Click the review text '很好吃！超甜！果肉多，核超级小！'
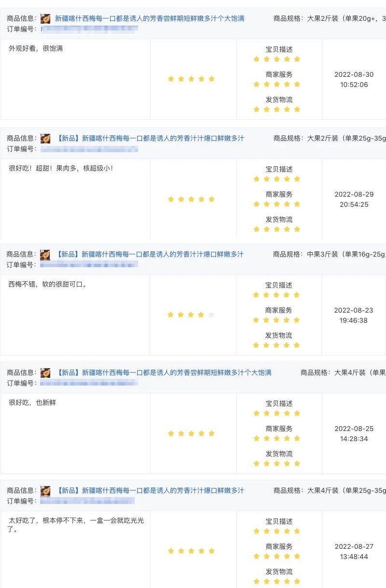 [61, 169]
